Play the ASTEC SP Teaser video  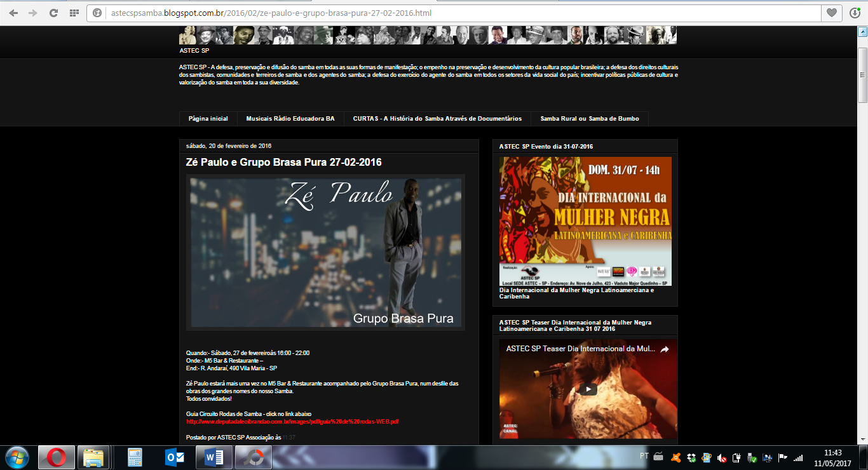588,389
